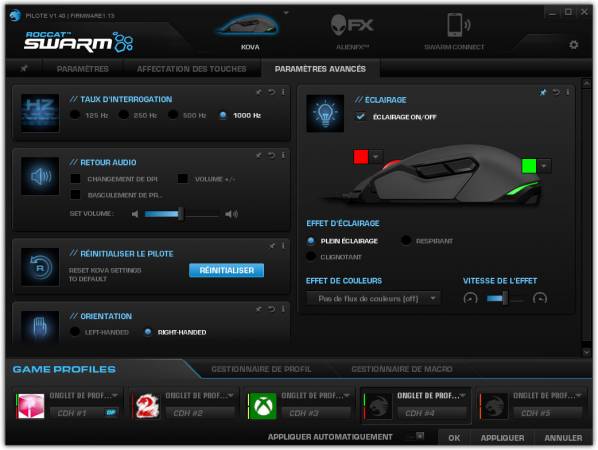The image size is (598, 450).
Task: Click the green lighting color swatch
Action: pos(529,166)
